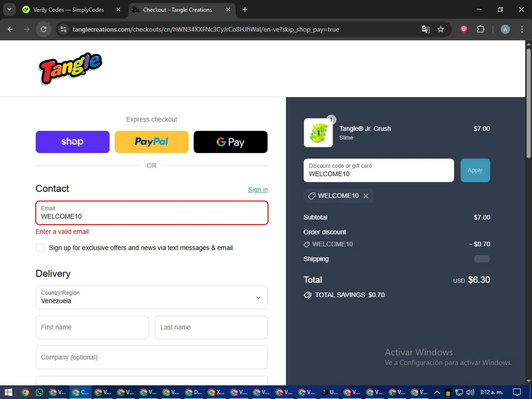Image resolution: width=532 pixels, height=399 pixels.
Task: Click the tanglecreations.com address bar URL
Action: click(206, 29)
